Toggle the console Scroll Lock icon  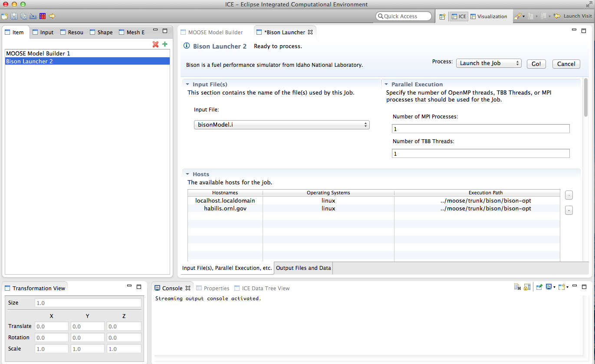click(x=527, y=287)
